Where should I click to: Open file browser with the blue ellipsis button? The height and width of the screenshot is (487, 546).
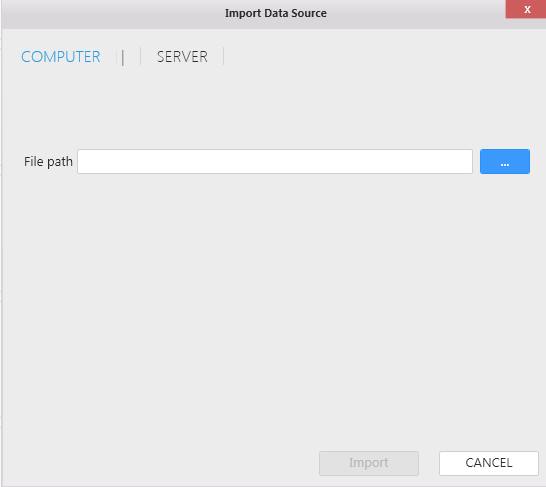(x=505, y=162)
